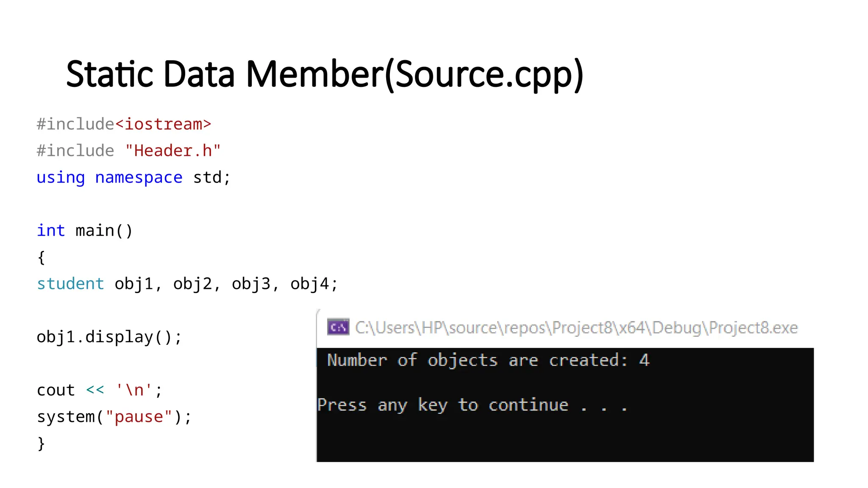
Task: Click the system("pause") line
Action: pos(114,417)
